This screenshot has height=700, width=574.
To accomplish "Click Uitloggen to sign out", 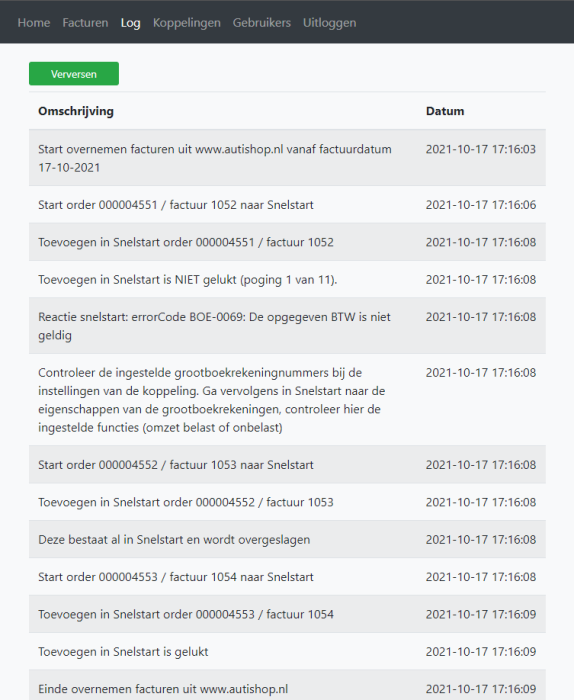I will [x=329, y=23].
